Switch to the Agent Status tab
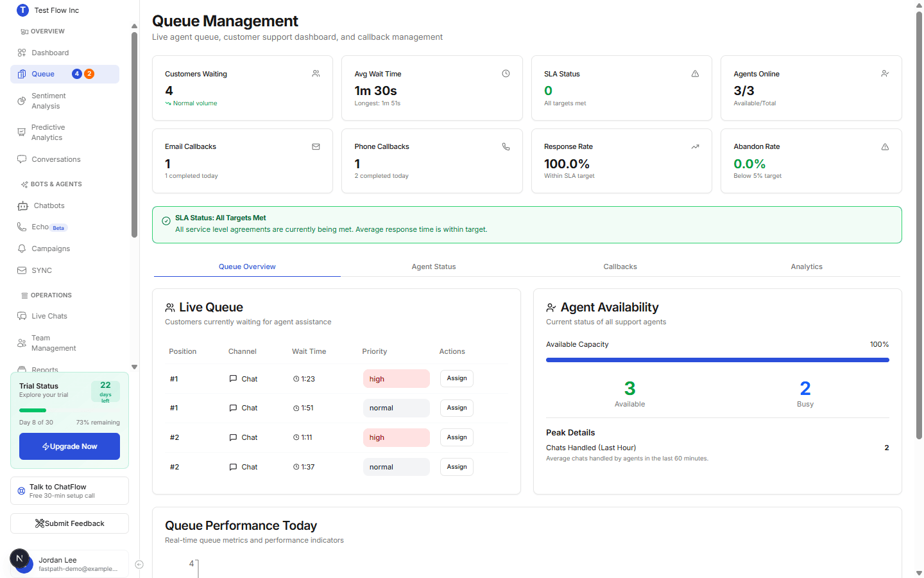Viewport: 924px width, 578px height. coord(434,267)
